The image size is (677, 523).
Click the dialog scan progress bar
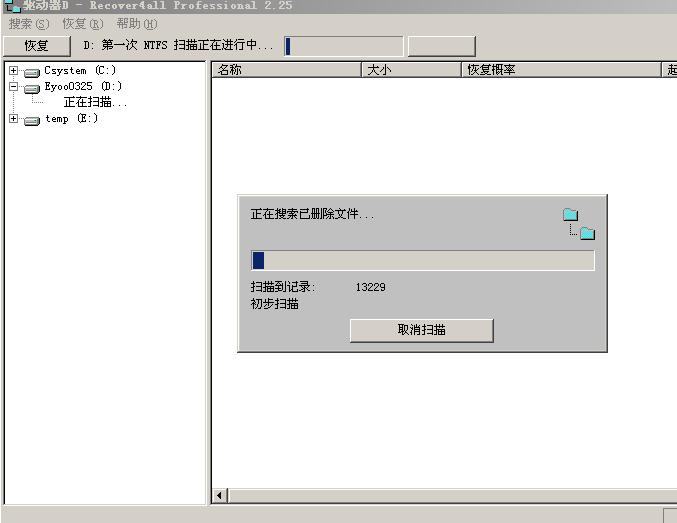423,260
